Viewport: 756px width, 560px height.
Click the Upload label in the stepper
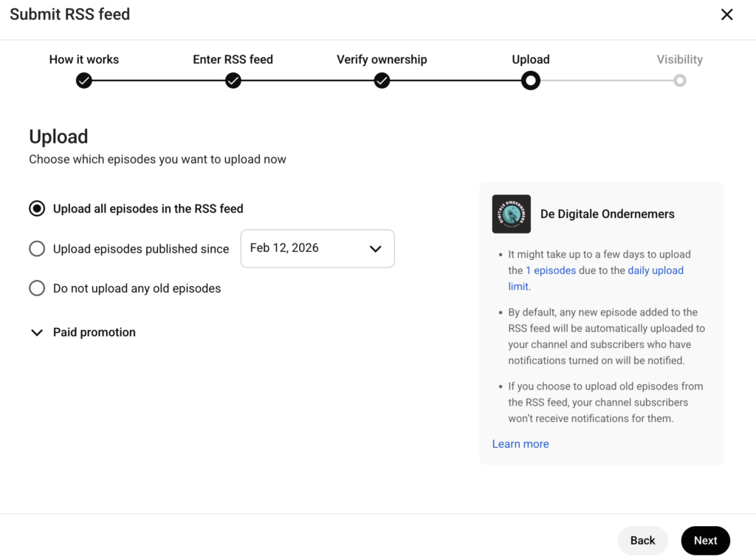coord(531,59)
